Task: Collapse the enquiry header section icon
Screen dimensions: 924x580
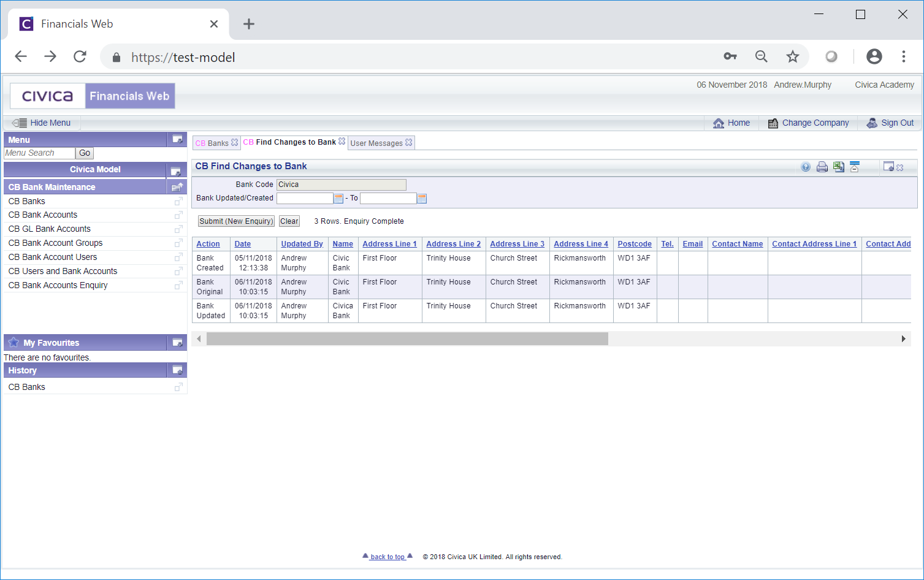Action: click(x=855, y=167)
